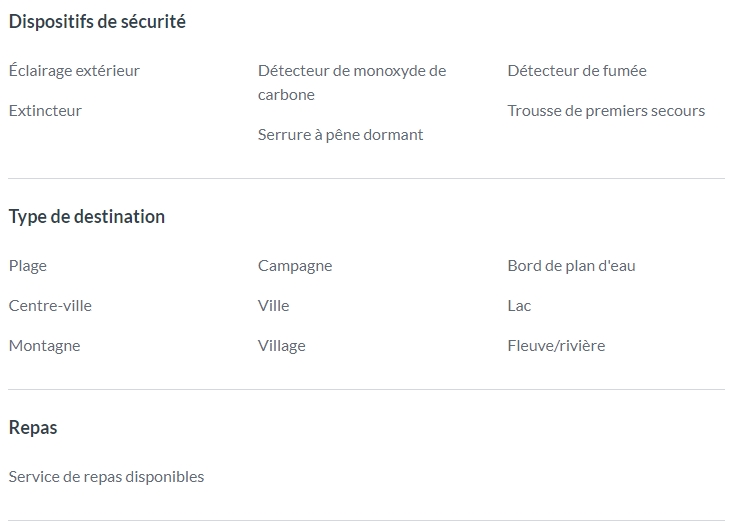The image size is (732, 531).
Task: Select the Extincteur item
Action: click(x=45, y=111)
